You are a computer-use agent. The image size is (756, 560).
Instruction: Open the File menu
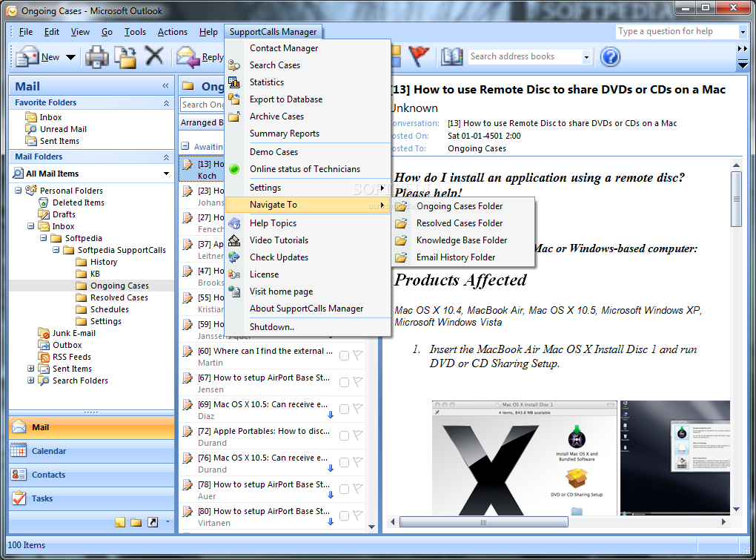(25, 32)
